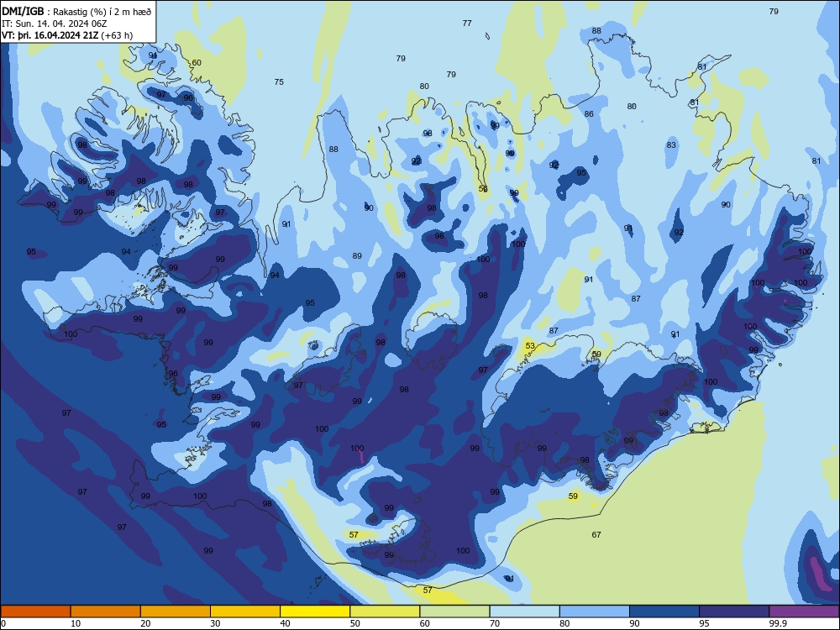Image resolution: width=840 pixels, height=630 pixels.
Task: Click the purple above-99.9 legend swatch
Action: click(x=804, y=612)
